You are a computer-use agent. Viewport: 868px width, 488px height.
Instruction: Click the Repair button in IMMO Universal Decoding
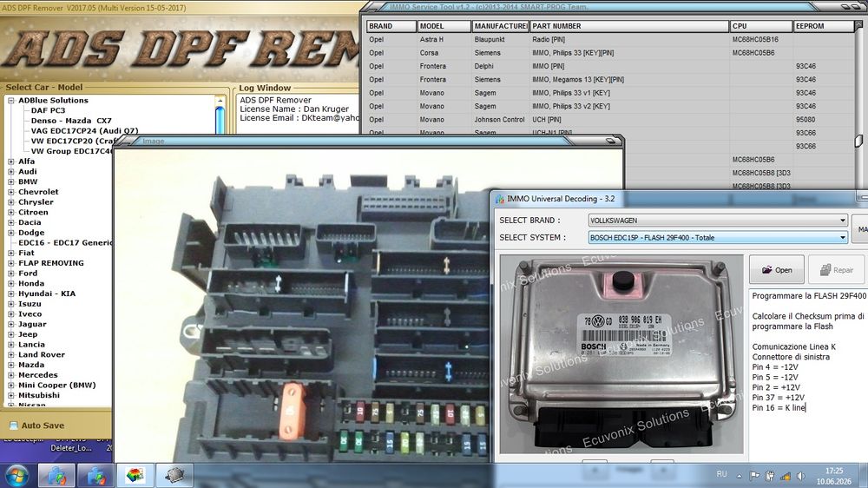pos(836,270)
